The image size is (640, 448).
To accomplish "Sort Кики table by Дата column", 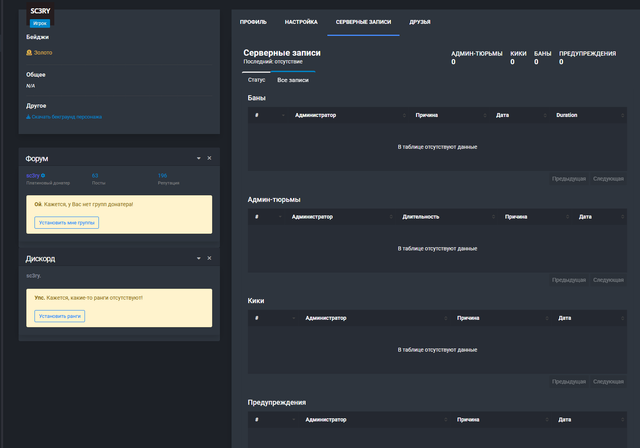I will pyautogui.click(x=590, y=318).
